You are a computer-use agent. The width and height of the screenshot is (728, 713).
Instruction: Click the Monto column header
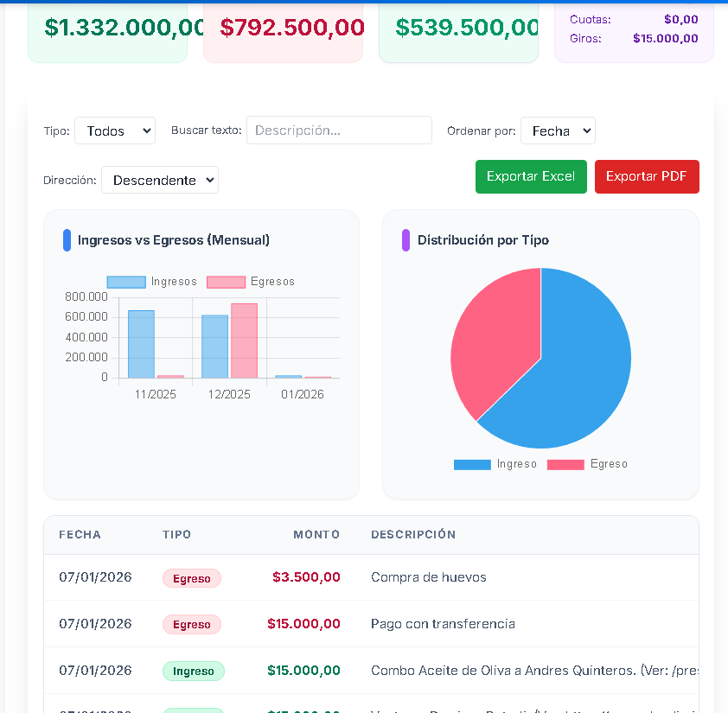tap(316, 535)
